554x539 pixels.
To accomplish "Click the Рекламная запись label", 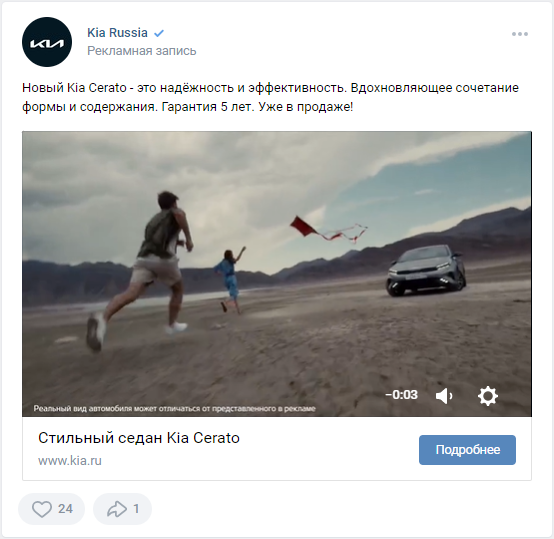I will coord(142,51).
